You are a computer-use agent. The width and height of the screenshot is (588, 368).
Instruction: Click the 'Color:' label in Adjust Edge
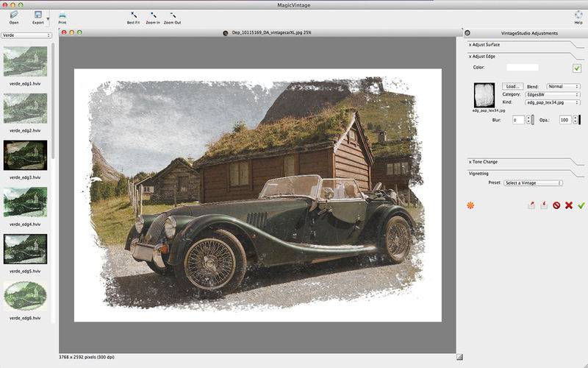point(479,67)
